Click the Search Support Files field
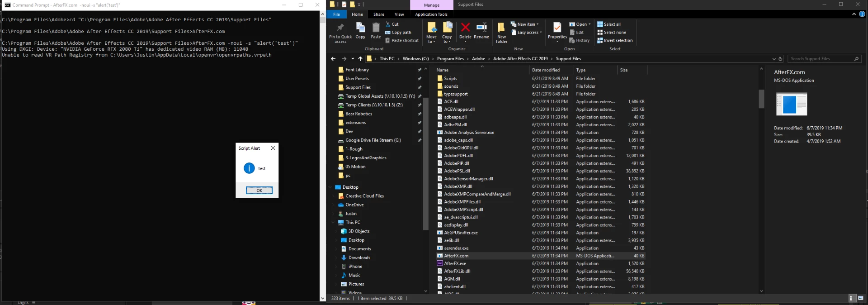The width and height of the screenshot is (868, 305). (x=825, y=59)
